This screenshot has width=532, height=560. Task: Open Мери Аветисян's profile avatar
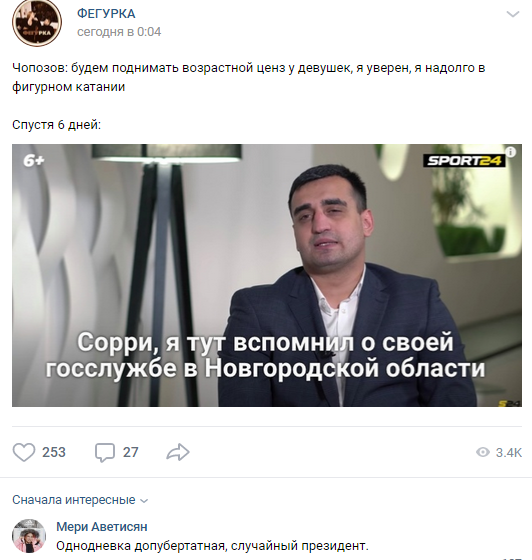tap(29, 536)
